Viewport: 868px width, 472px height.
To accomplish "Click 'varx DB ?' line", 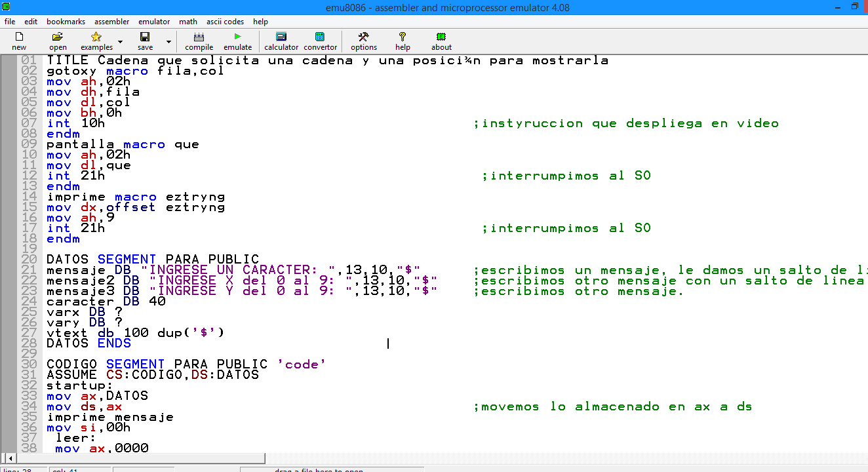I will [x=85, y=312].
